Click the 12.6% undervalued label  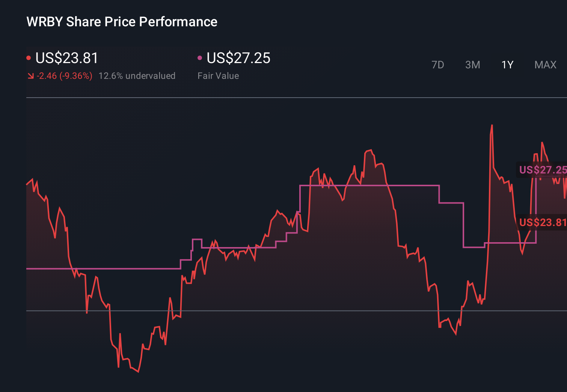(137, 75)
